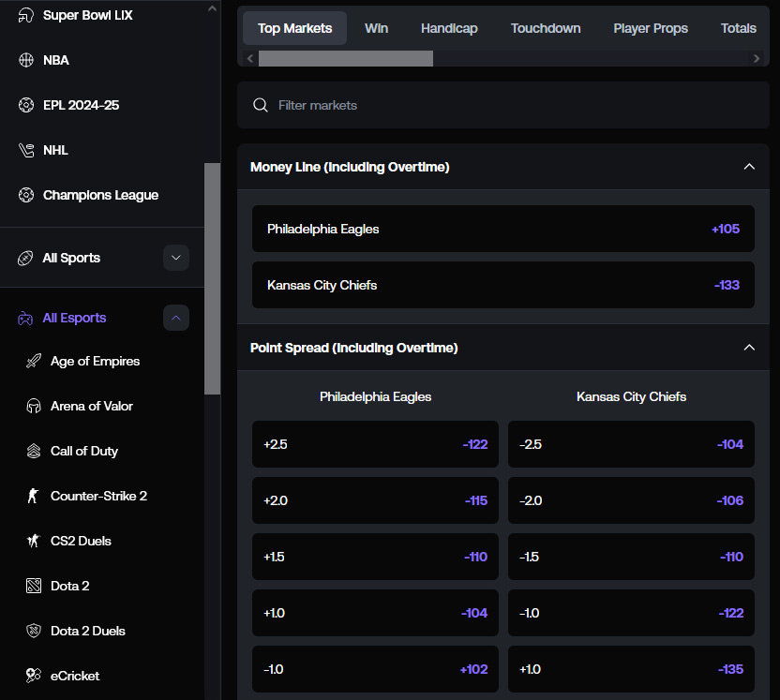Switch to the Top Markets tab
Screen dimensions: 780x700
pyautogui.click(x=295, y=28)
